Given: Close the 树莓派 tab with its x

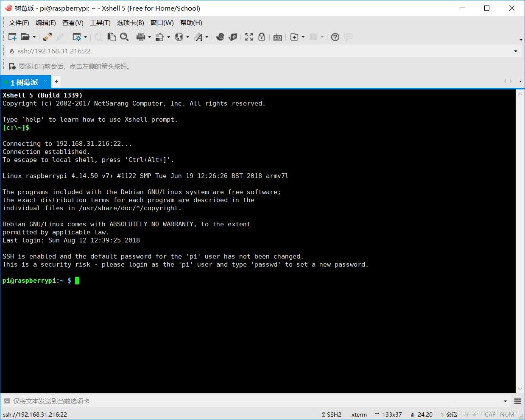Looking at the screenshot, I should pos(45,81).
